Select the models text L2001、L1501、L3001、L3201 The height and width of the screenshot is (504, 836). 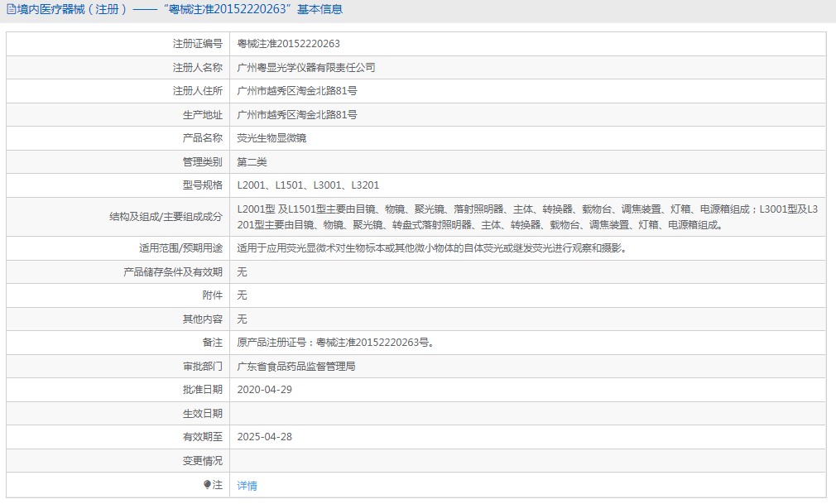[308, 185]
